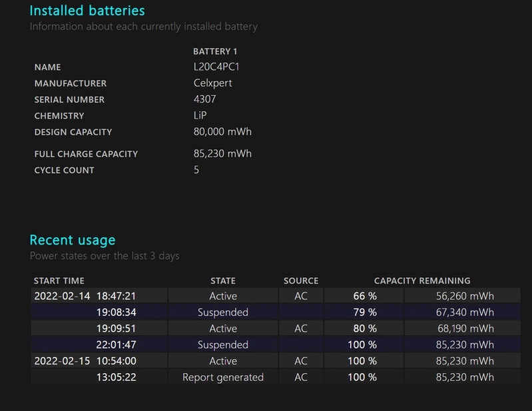Click Suspended state in 19:08:34 row
The height and width of the screenshot is (411, 532).
click(223, 312)
